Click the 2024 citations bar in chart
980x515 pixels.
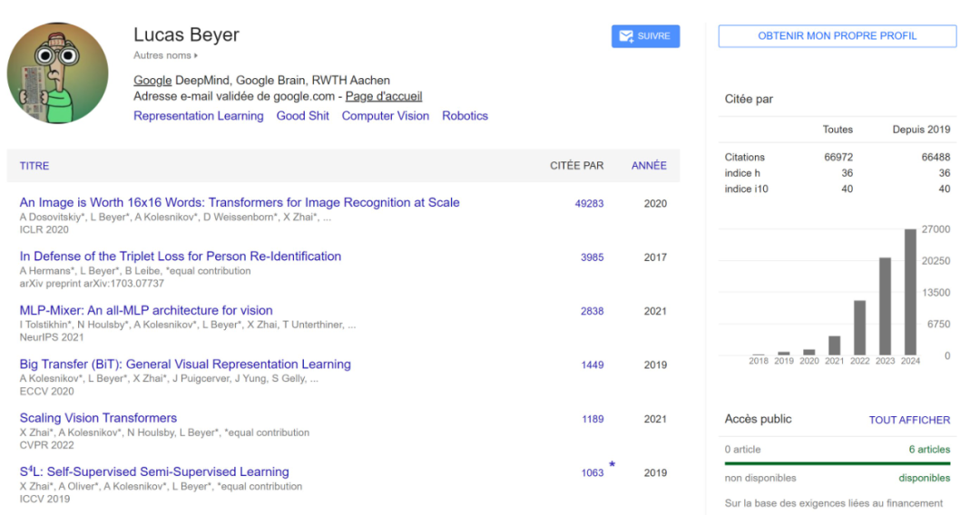[910, 292]
